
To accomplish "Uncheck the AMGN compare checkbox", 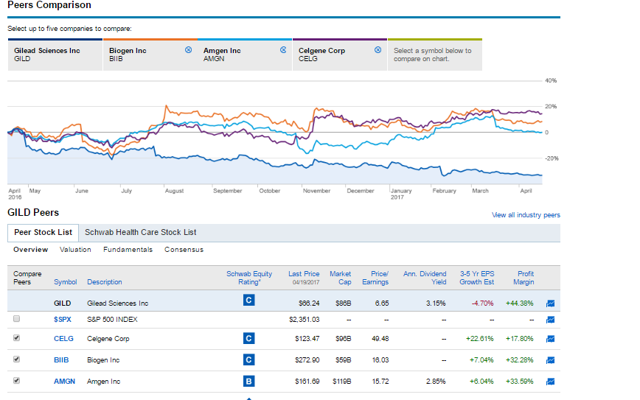I will [x=16, y=380].
